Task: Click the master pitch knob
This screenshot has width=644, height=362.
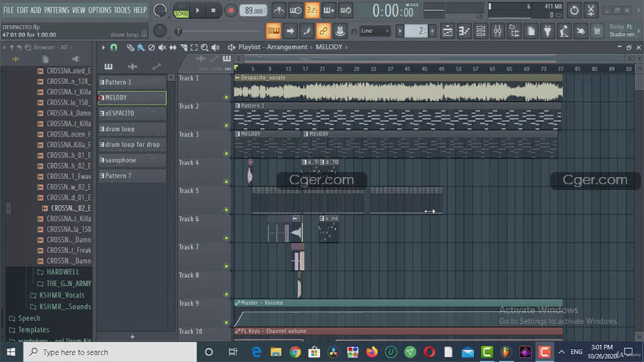Action: (x=160, y=31)
